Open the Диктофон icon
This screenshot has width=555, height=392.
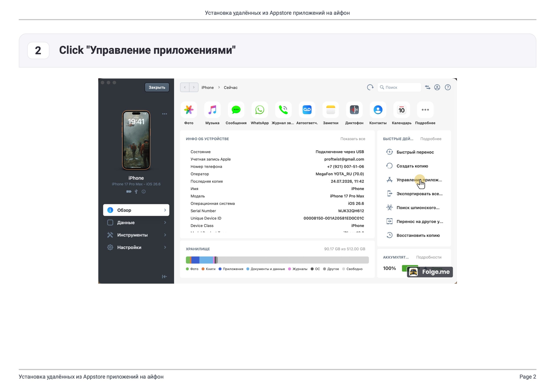click(354, 110)
